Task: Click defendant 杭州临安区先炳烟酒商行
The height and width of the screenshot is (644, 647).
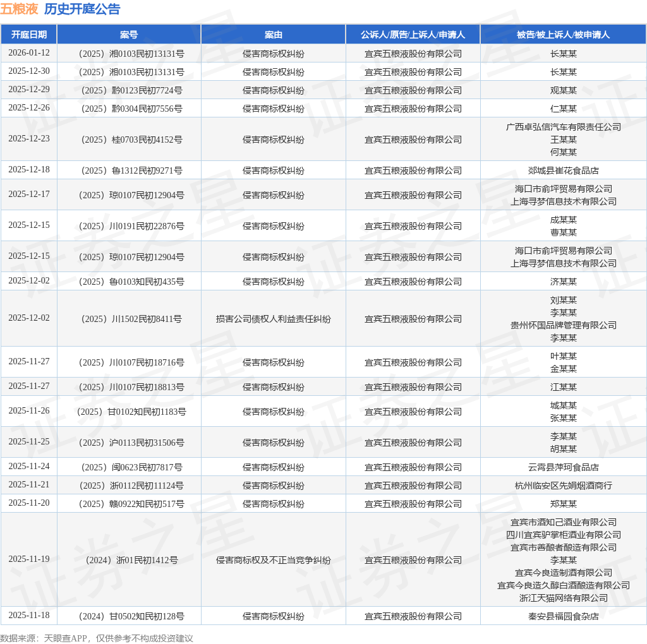Action: click(x=563, y=486)
